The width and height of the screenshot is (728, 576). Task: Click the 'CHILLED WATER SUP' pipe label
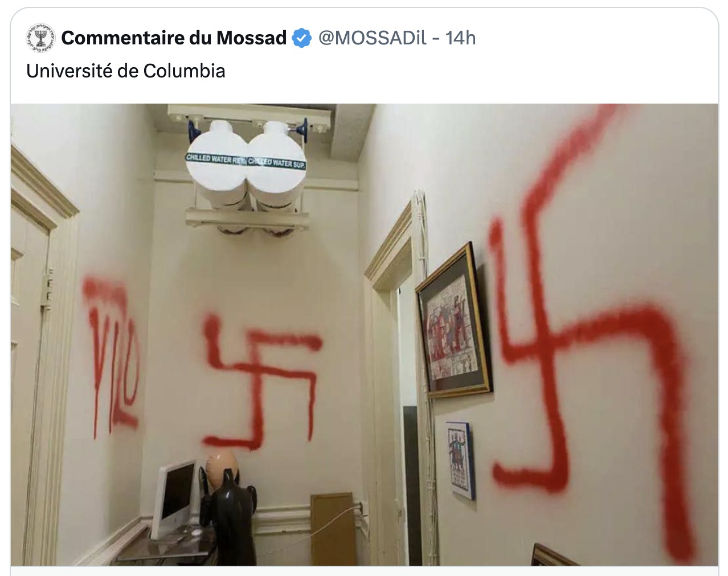click(x=277, y=162)
